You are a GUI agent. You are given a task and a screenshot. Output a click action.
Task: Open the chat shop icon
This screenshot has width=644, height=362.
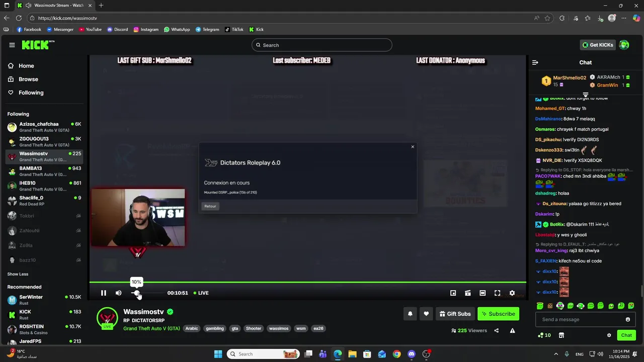[x=561, y=335]
